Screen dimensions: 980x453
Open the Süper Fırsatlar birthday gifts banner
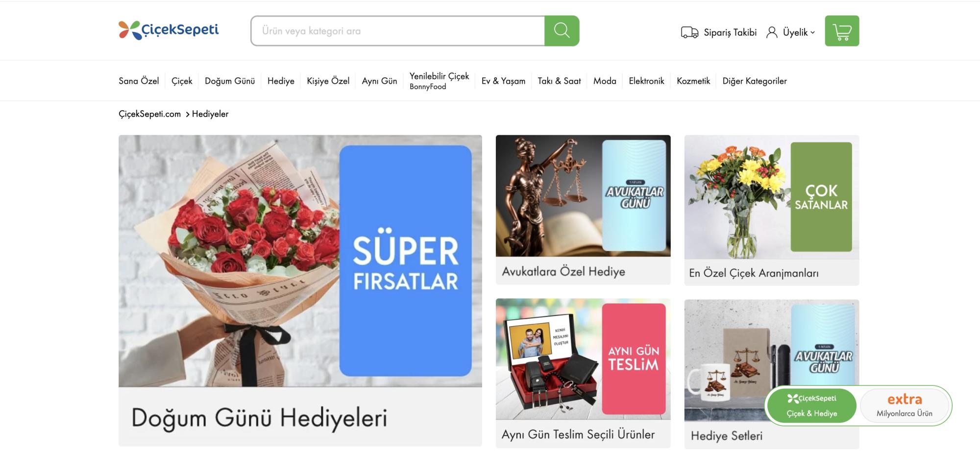300,290
